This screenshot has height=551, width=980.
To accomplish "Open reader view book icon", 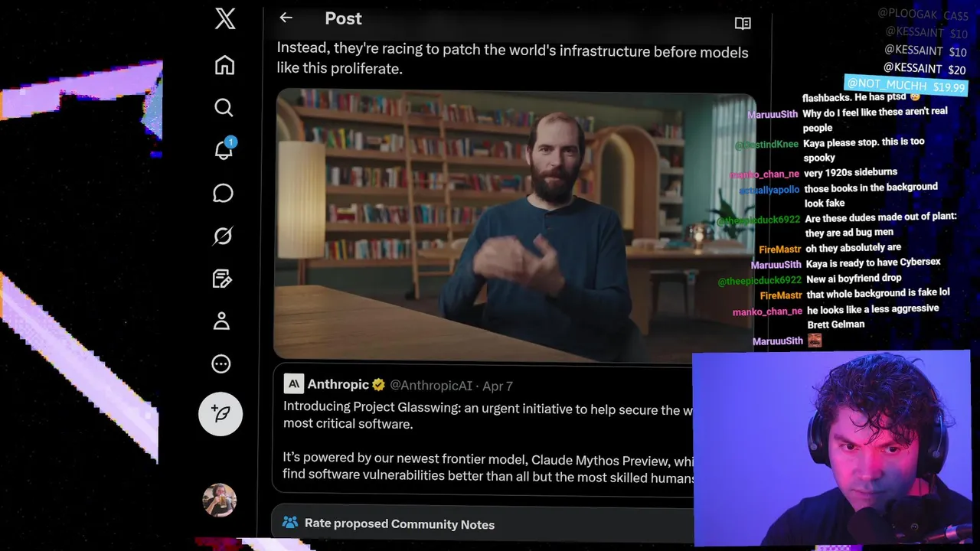I will pos(743,24).
